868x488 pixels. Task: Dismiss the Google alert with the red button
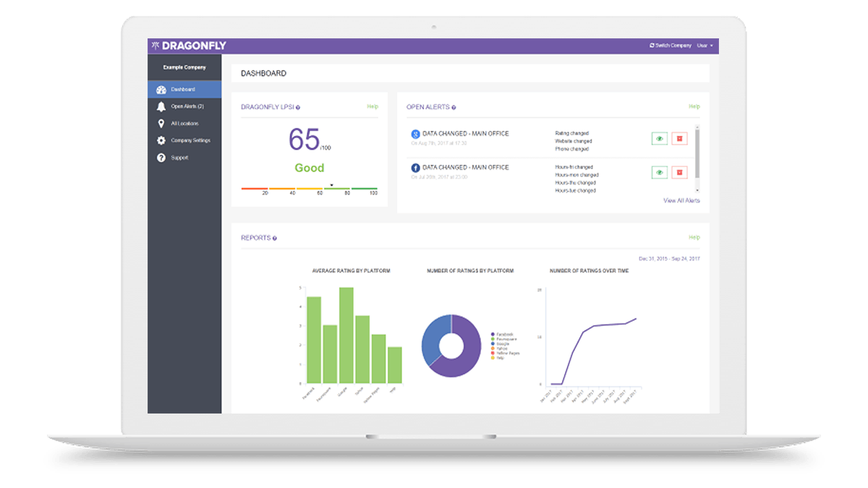coord(679,138)
